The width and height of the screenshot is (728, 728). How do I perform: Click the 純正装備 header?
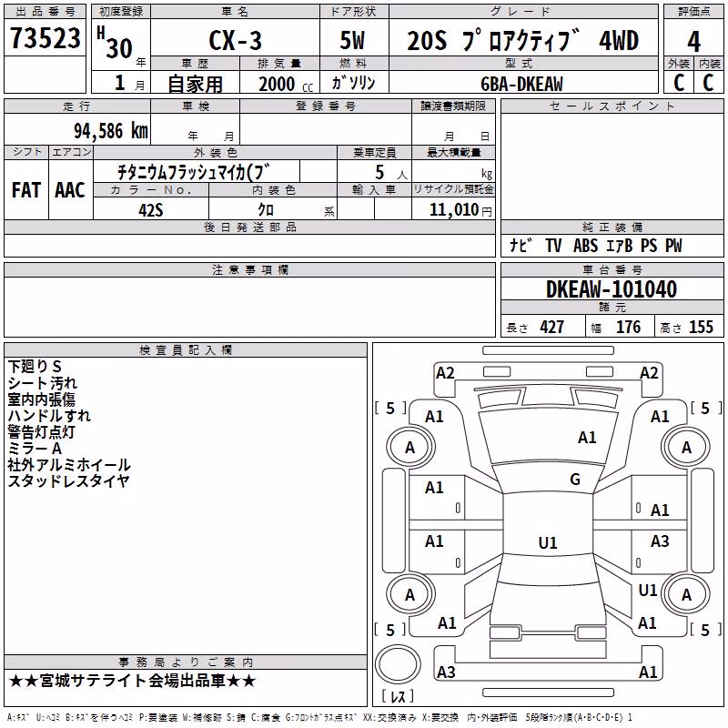point(612,227)
